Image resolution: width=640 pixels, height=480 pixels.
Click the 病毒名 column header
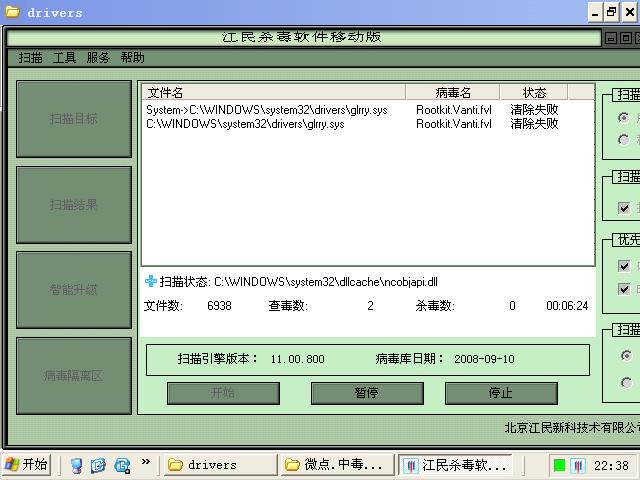click(453, 92)
